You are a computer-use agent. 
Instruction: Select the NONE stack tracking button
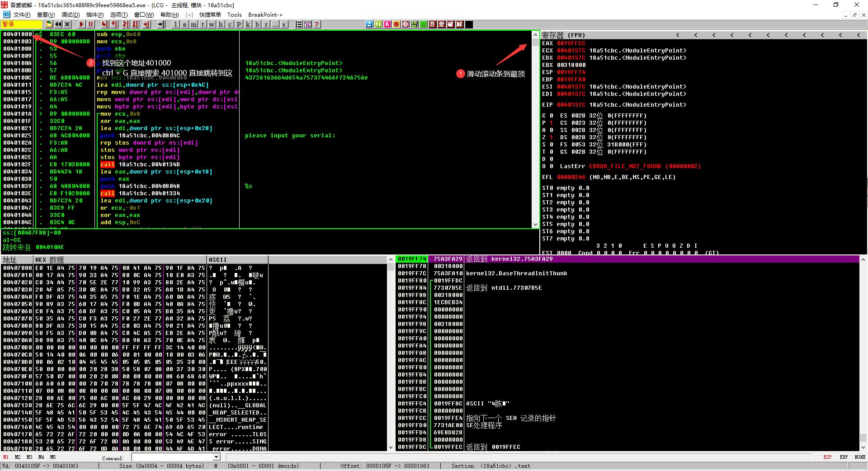(x=860, y=457)
